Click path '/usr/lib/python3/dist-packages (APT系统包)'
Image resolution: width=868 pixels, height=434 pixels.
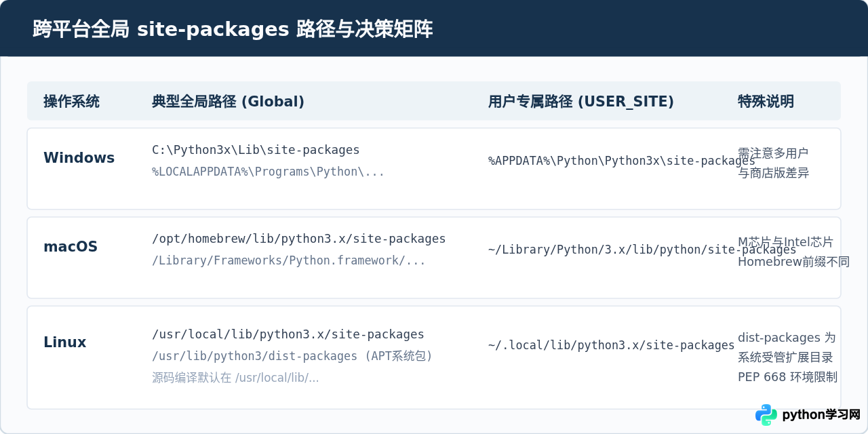pos(292,356)
